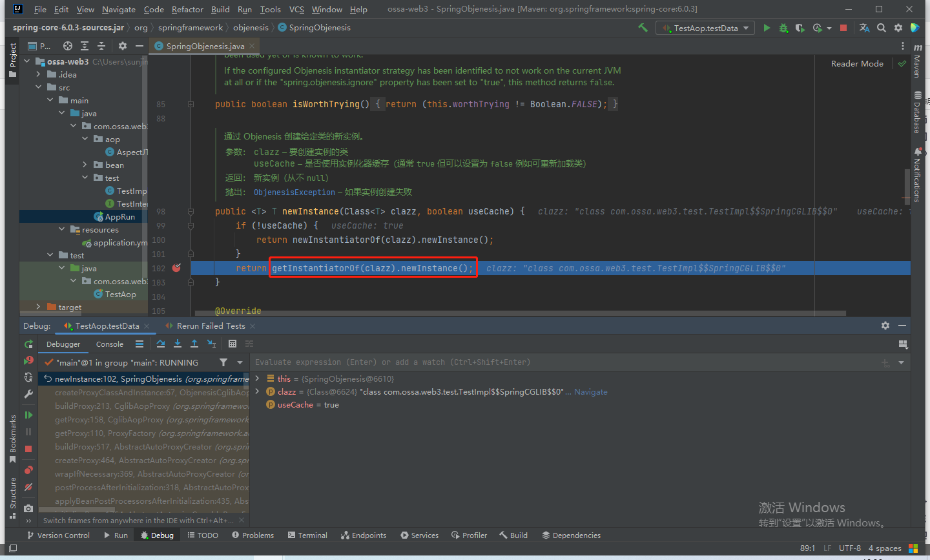Open the Bookmarks side panel

point(12,439)
